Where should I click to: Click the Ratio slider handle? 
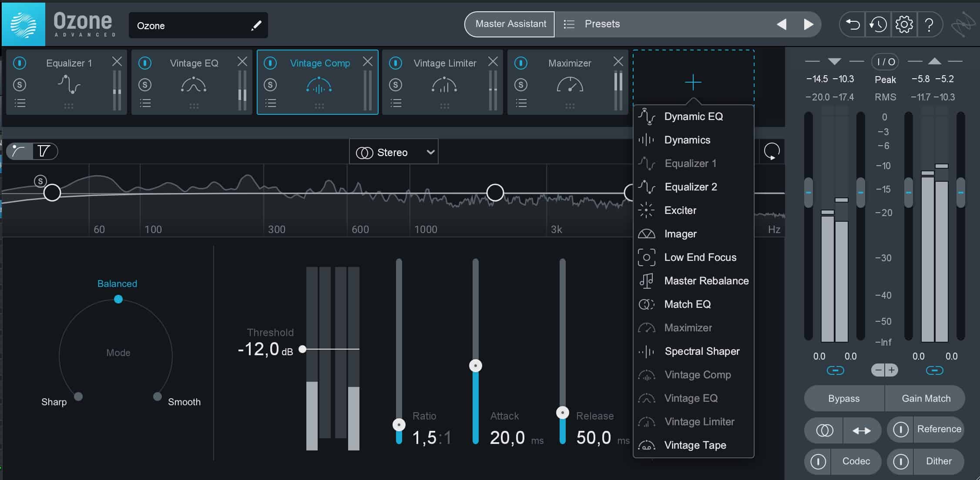399,425
